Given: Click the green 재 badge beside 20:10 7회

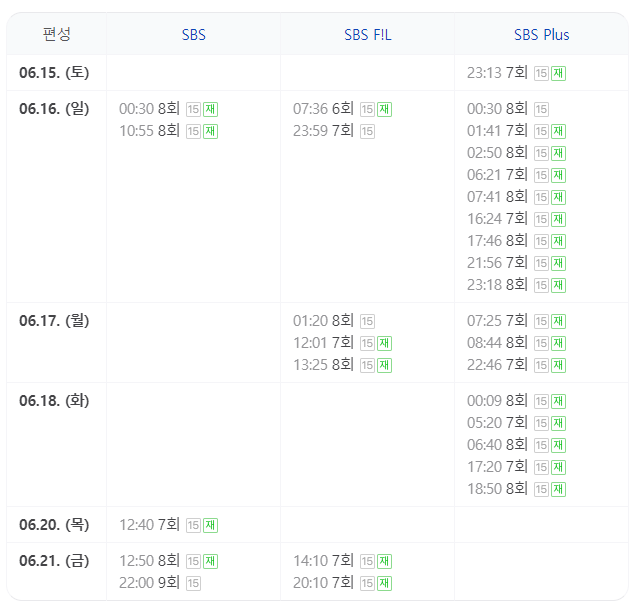Looking at the screenshot, I should point(384,584).
